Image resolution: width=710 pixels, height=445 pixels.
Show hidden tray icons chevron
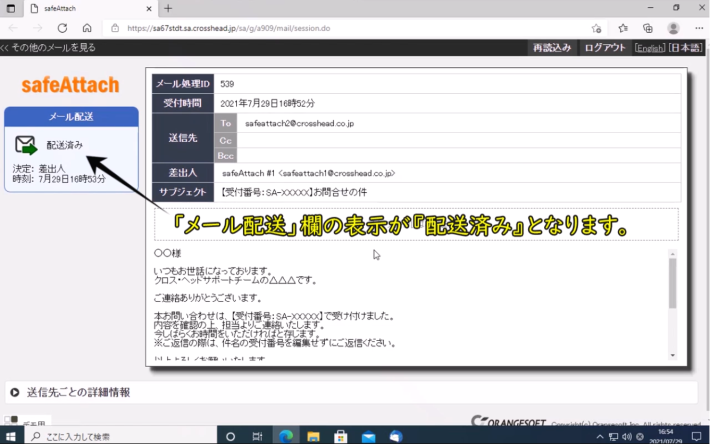pyautogui.click(x=600, y=437)
